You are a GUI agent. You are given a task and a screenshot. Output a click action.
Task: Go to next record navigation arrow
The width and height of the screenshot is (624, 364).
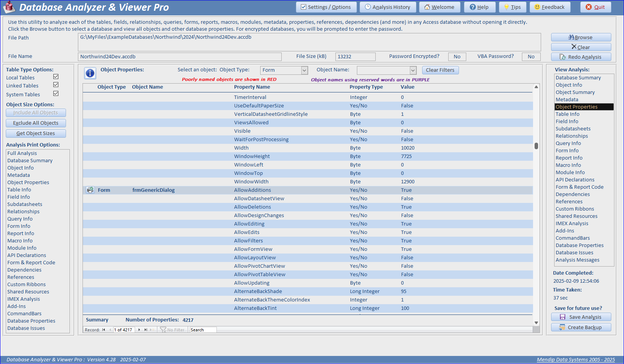tap(139, 330)
